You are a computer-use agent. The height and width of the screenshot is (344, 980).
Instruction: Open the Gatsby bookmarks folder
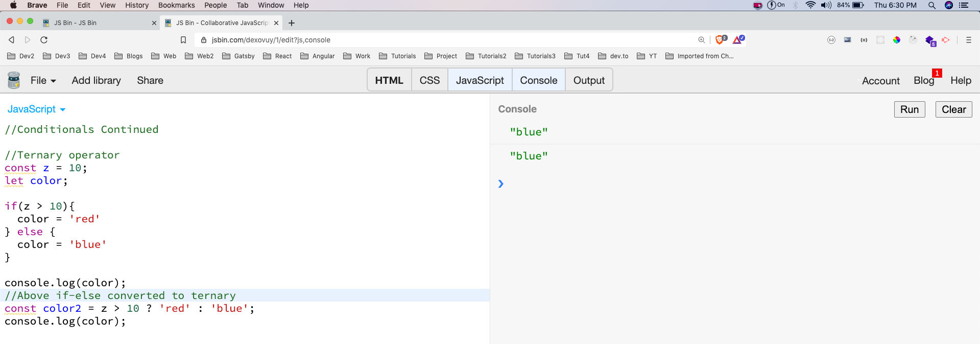click(238, 56)
